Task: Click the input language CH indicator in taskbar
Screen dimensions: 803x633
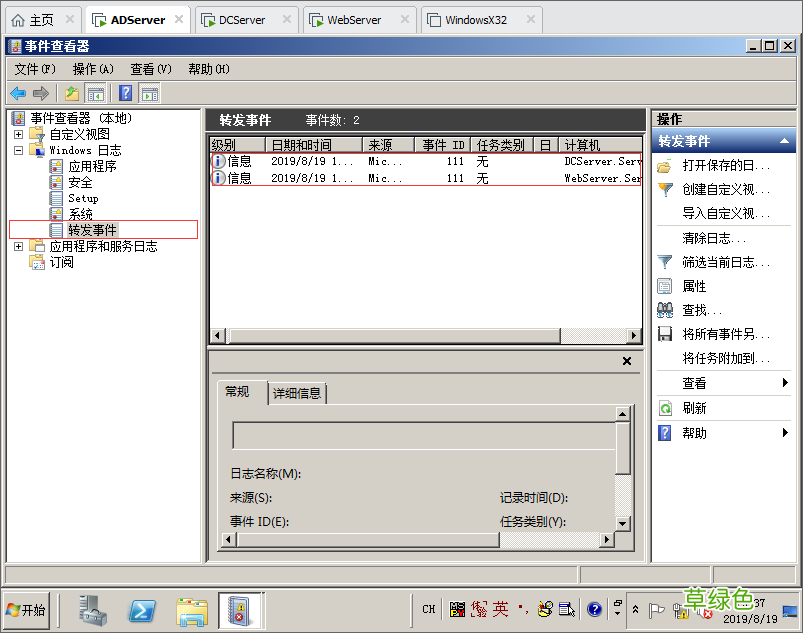Action: pyautogui.click(x=427, y=609)
